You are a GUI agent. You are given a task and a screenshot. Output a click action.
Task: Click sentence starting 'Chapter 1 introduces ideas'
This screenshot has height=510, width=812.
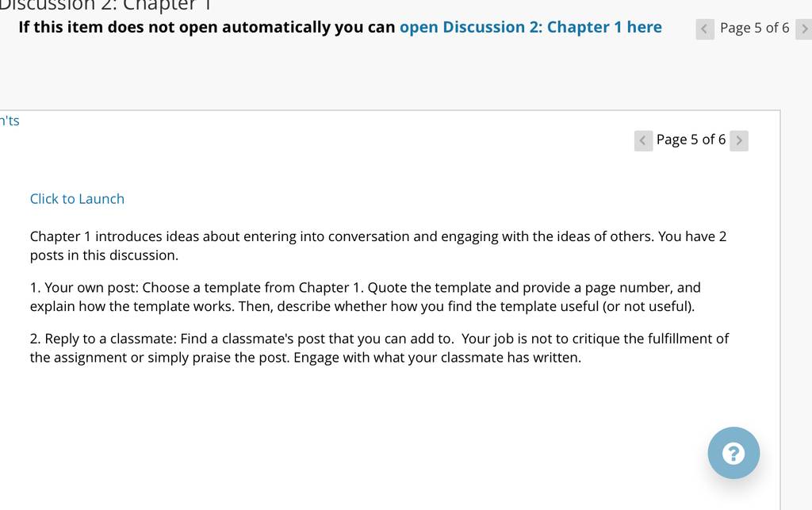[x=378, y=236]
